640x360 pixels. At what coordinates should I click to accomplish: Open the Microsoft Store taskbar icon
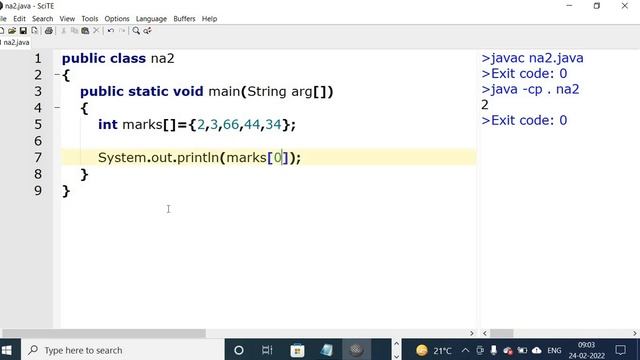tap(297, 350)
